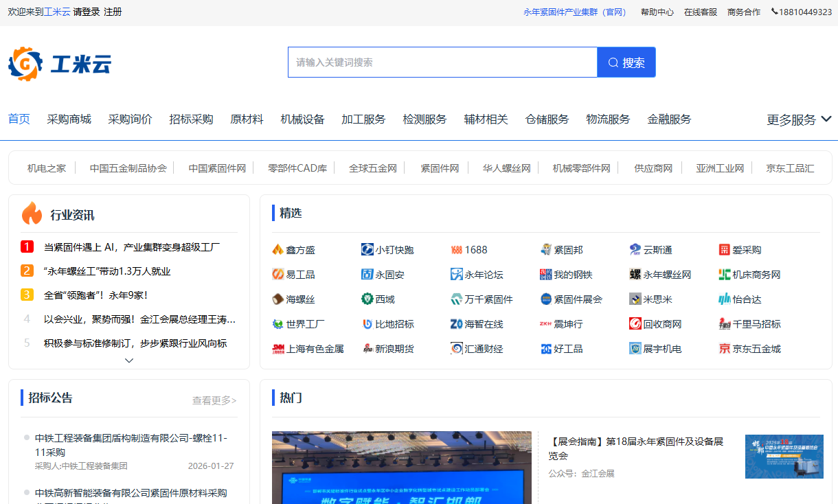Open the 采购商城 menu item

(x=69, y=119)
